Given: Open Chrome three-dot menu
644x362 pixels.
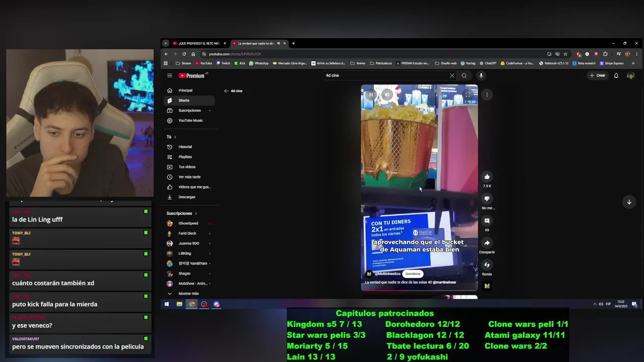Looking at the screenshot, I should coord(636,54).
